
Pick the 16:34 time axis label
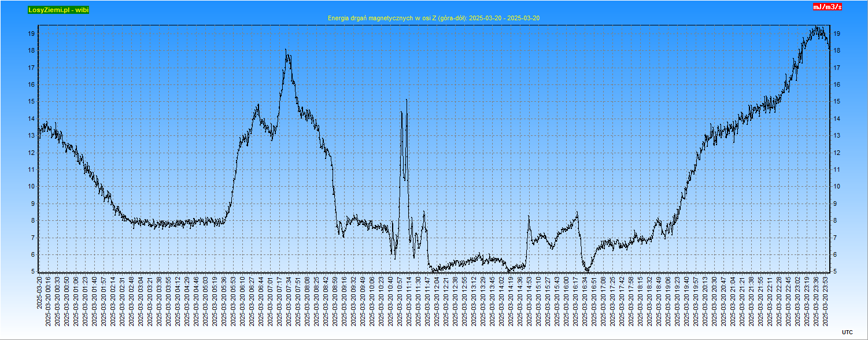point(585,301)
